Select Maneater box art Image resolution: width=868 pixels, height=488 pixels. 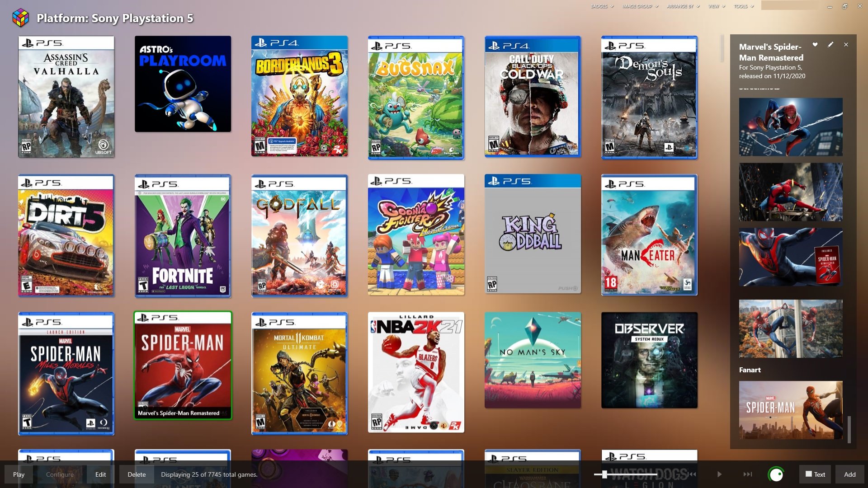tap(649, 235)
